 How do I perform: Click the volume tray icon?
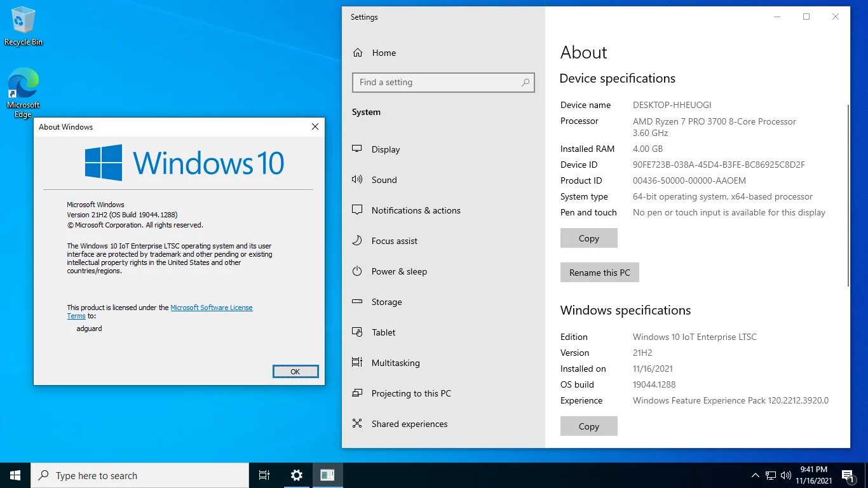coord(786,475)
